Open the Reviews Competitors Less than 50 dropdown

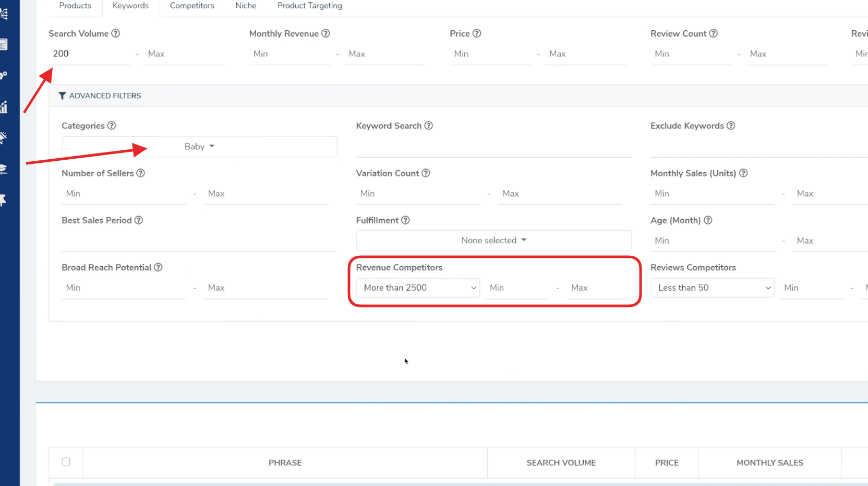(x=713, y=288)
